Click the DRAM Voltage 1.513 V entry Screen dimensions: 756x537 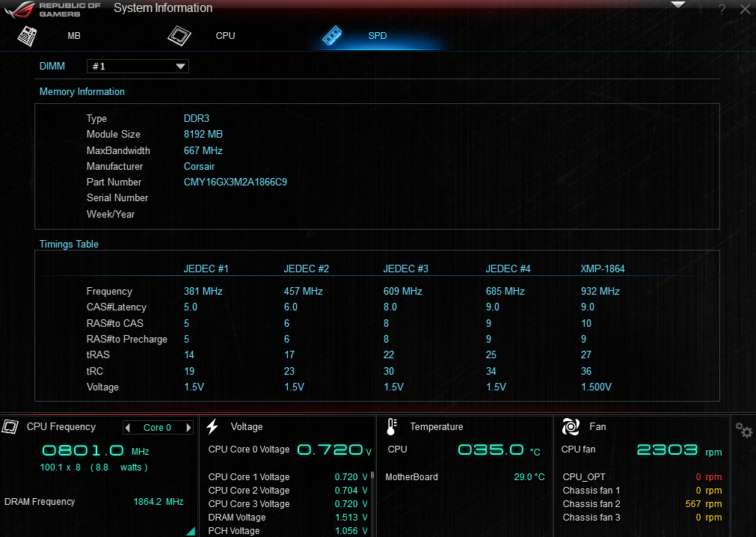[x=288, y=518]
